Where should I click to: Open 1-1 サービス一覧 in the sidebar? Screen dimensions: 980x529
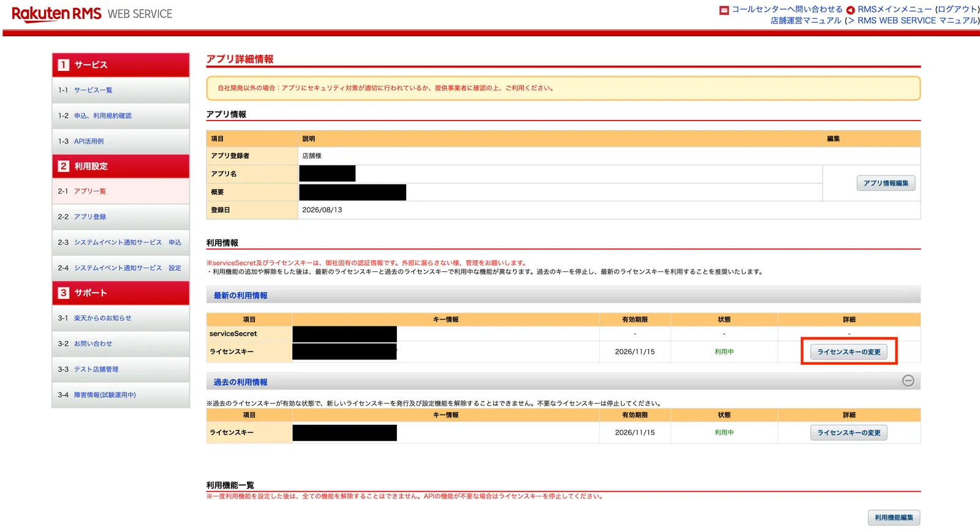point(121,90)
